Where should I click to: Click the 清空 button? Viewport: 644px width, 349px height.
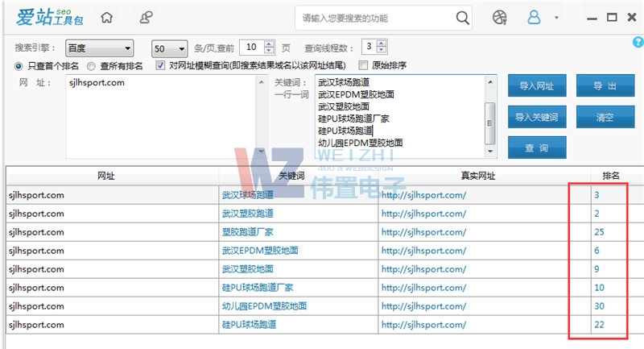click(x=605, y=117)
